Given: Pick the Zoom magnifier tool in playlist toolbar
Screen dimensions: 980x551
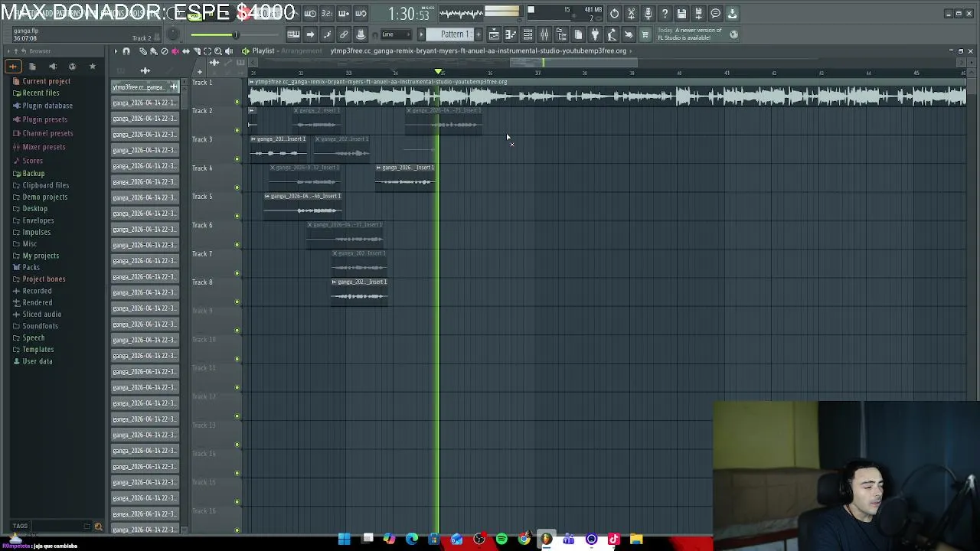Looking at the screenshot, I should [218, 51].
